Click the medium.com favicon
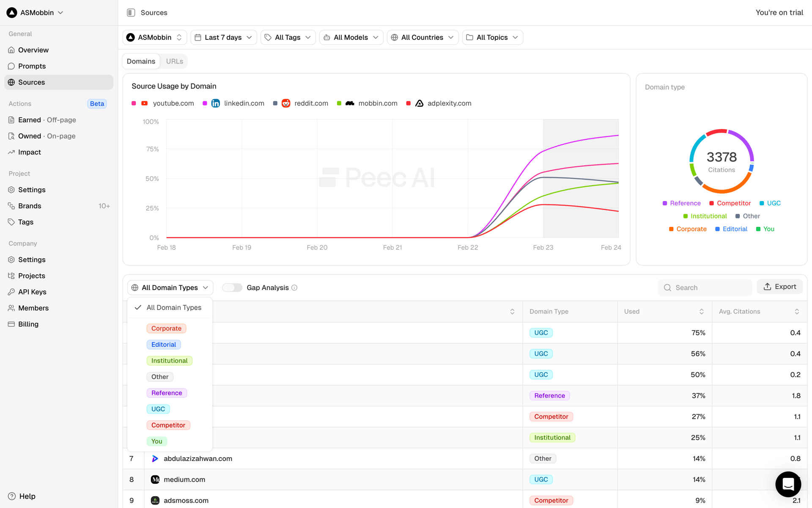The height and width of the screenshot is (508, 812). pos(155,479)
